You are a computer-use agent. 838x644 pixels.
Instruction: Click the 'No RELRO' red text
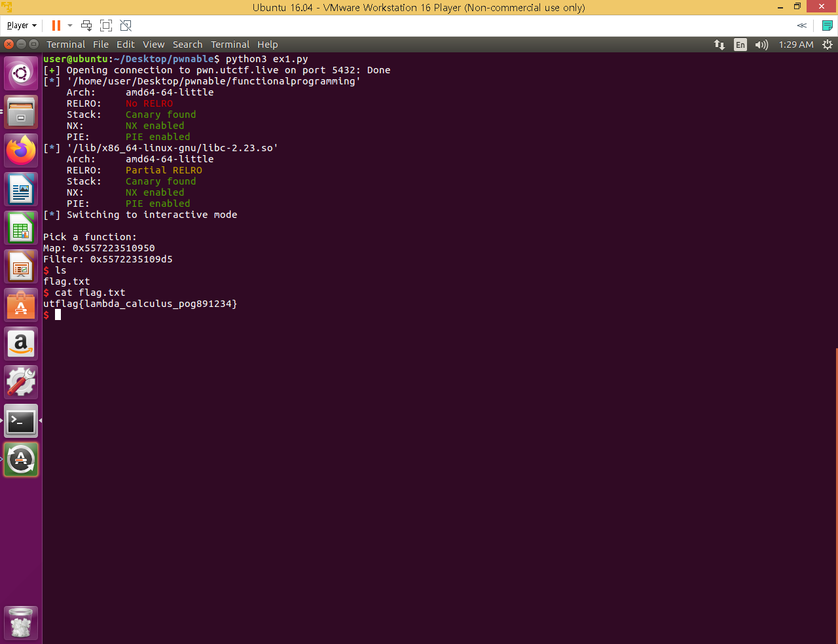pos(149,103)
